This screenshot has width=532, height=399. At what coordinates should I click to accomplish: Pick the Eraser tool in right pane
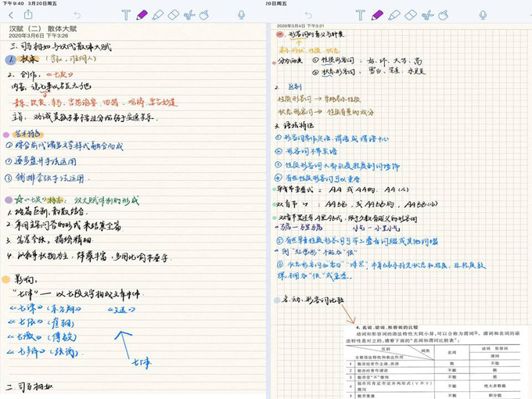(410, 15)
